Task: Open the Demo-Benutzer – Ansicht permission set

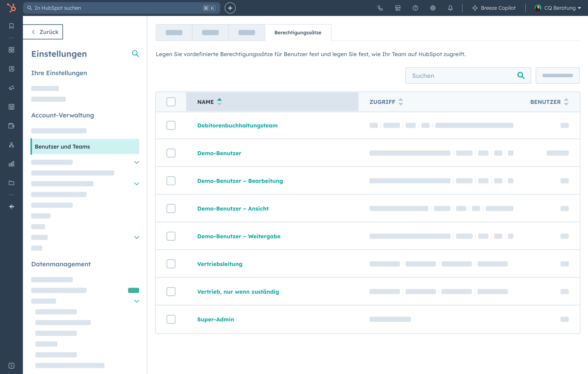Action: point(233,208)
